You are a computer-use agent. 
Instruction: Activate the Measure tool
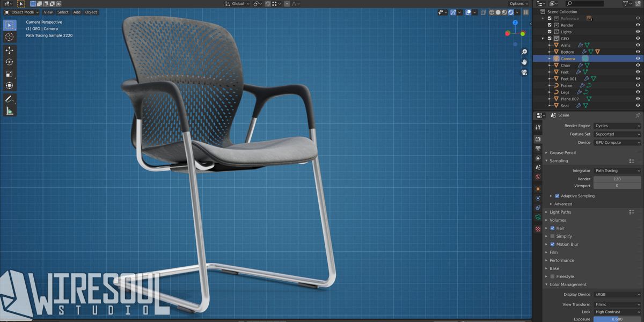coord(9,111)
